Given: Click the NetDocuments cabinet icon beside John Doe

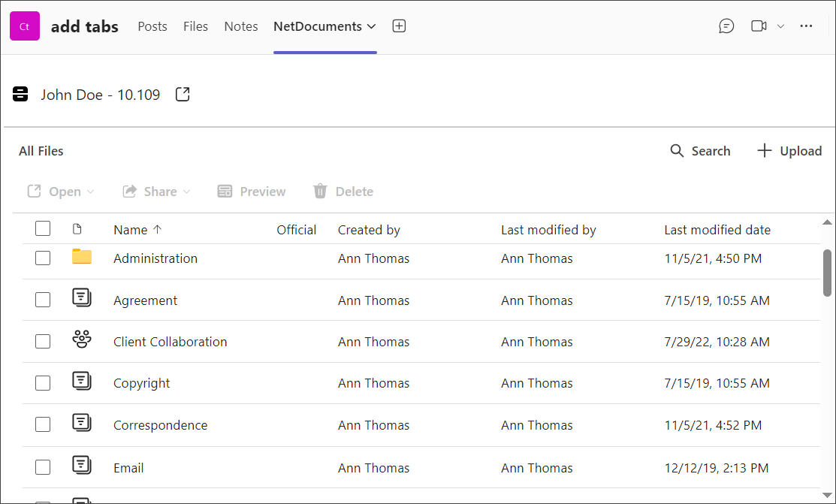Looking at the screenshot, I should click(x=20, y=94).
